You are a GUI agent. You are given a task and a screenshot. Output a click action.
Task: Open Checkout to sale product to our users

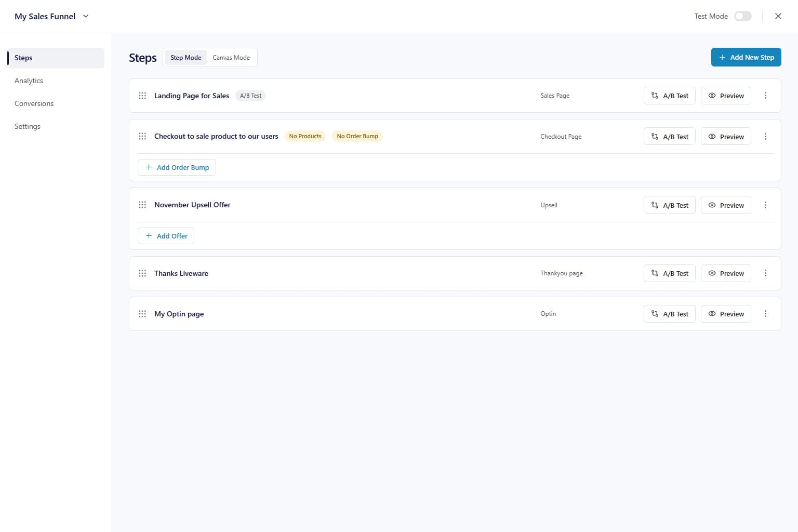pos(216,136)
